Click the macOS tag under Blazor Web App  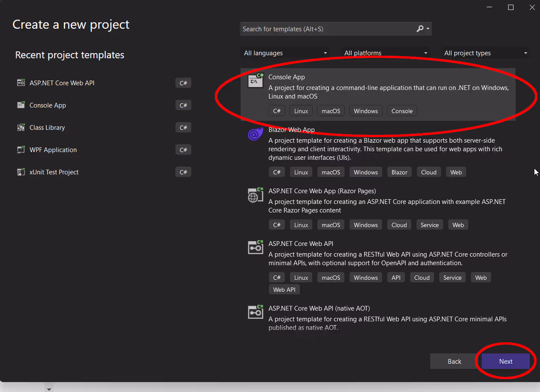tap(331, 172)
